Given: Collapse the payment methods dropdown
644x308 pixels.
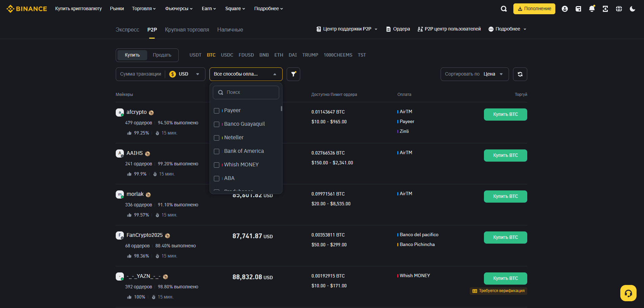Looking at the screenshot, I should [246, 74].
